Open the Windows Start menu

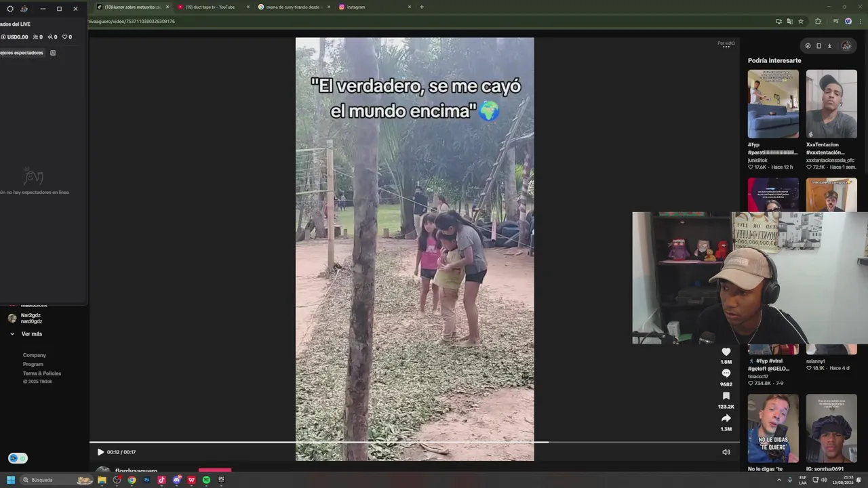click(x=11, y=480)
